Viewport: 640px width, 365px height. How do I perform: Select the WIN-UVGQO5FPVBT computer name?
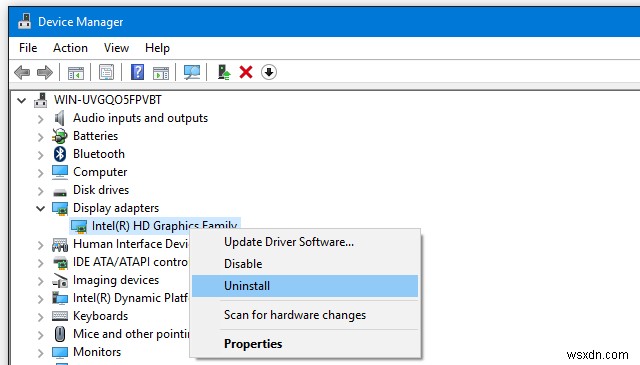[108, 100]
